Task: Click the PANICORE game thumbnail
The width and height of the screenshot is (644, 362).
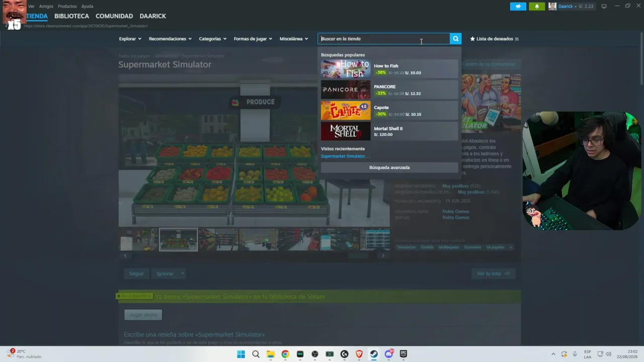Action: tap(346, 90)
